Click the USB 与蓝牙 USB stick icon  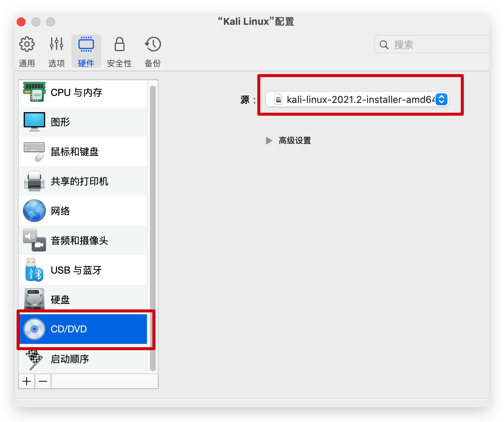[34, 270]
